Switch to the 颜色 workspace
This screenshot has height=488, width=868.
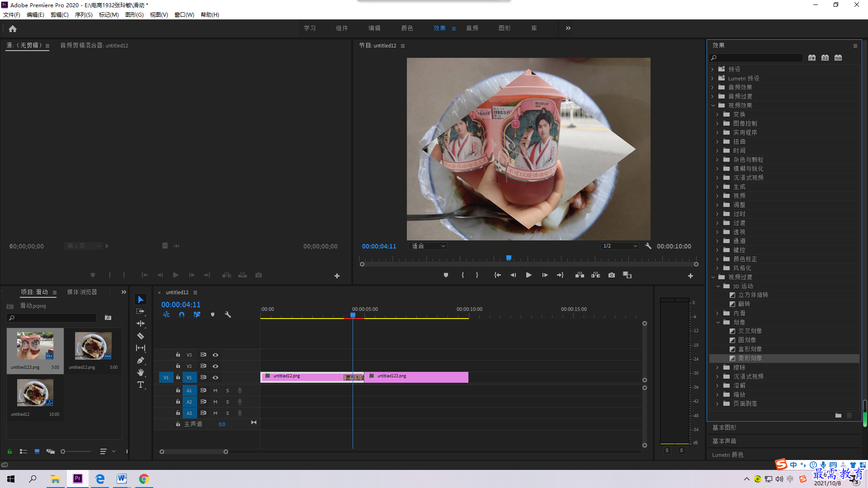pyautogui.click(x=407, y=28)
